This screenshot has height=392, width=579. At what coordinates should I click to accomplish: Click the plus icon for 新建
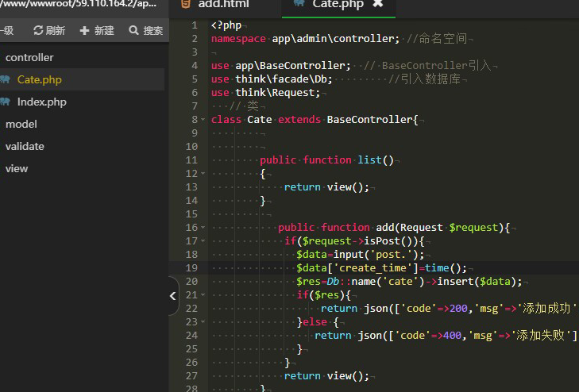(x=84, y=30)
